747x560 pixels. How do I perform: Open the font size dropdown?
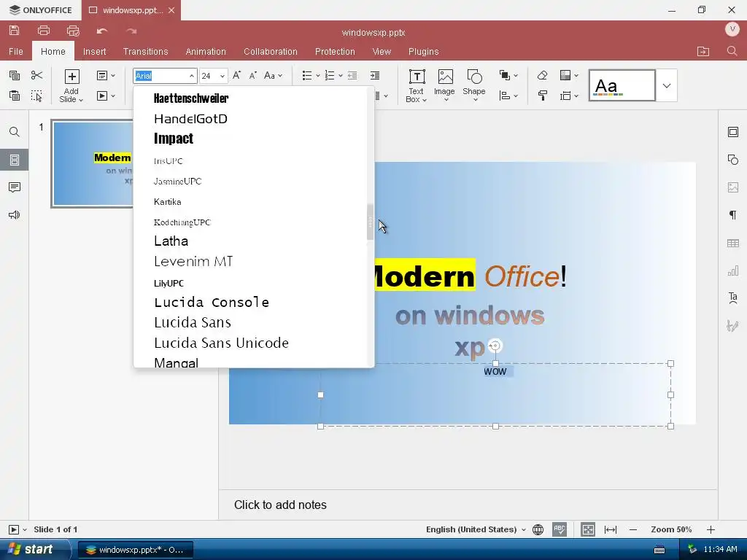222,76
